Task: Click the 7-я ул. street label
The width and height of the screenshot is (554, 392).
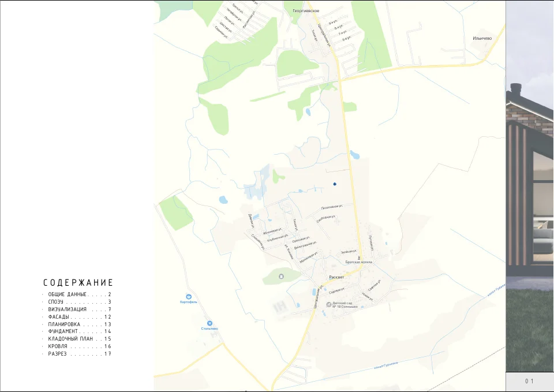Action: pos(342,33)
